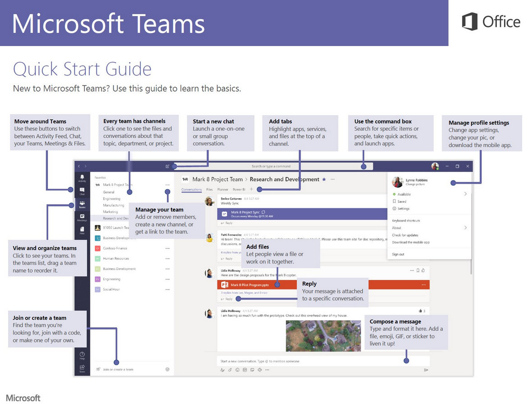Select Check for updates
Viewport: 532px width, 404px height.
tap(405, 235)
